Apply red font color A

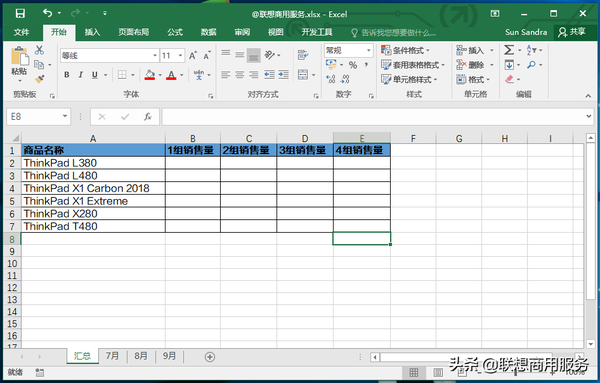click(171, 75)
